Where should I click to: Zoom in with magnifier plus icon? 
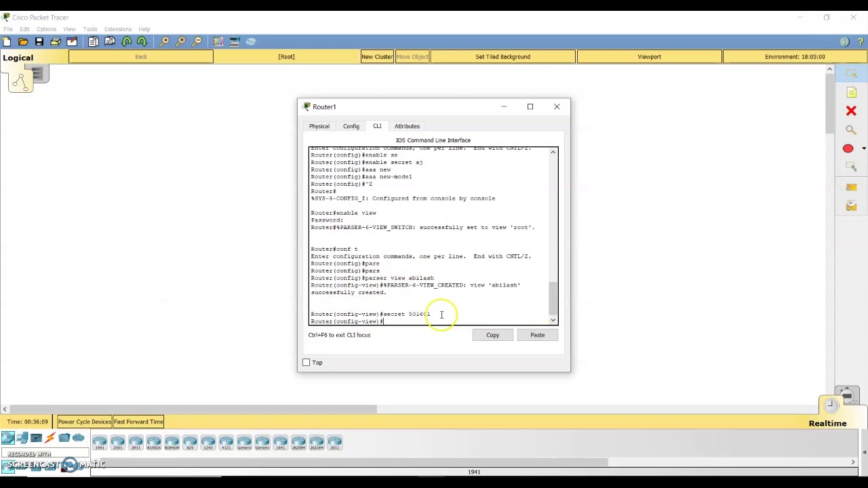tap(165, 42)
